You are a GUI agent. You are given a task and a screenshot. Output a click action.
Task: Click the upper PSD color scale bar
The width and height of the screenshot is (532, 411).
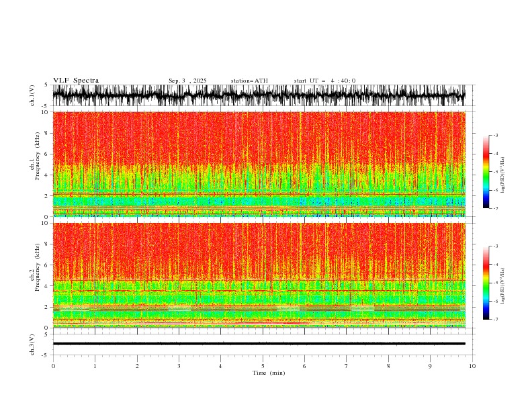(486, 172)
